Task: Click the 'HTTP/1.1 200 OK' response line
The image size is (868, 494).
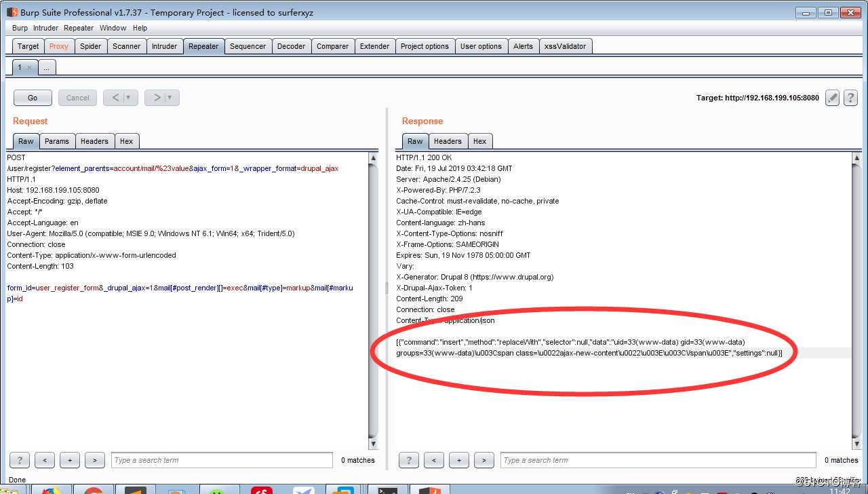Action: pos(424,157)
